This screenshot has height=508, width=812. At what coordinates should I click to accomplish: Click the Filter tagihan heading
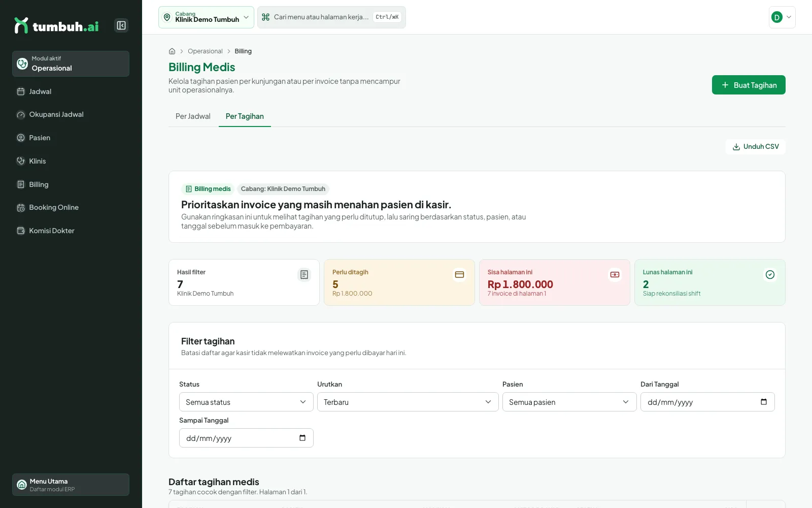[208, 341]
